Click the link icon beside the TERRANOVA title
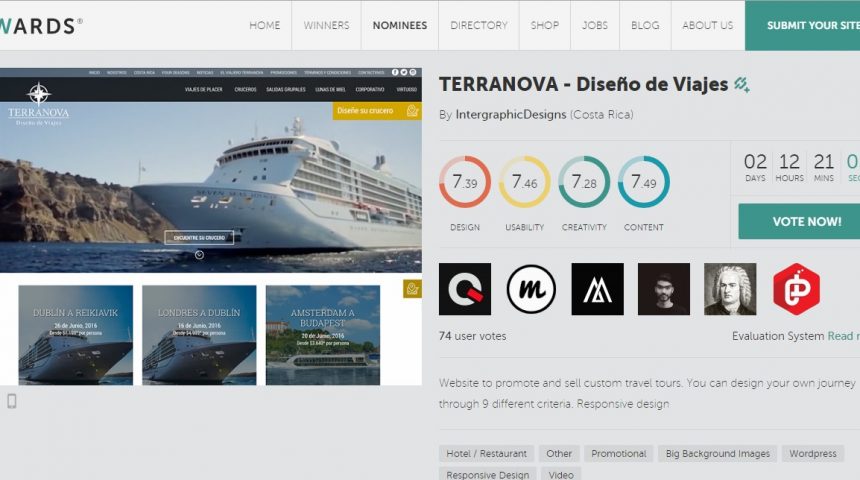The height and width of the screenshot is (480, 860). coord(742,85)
